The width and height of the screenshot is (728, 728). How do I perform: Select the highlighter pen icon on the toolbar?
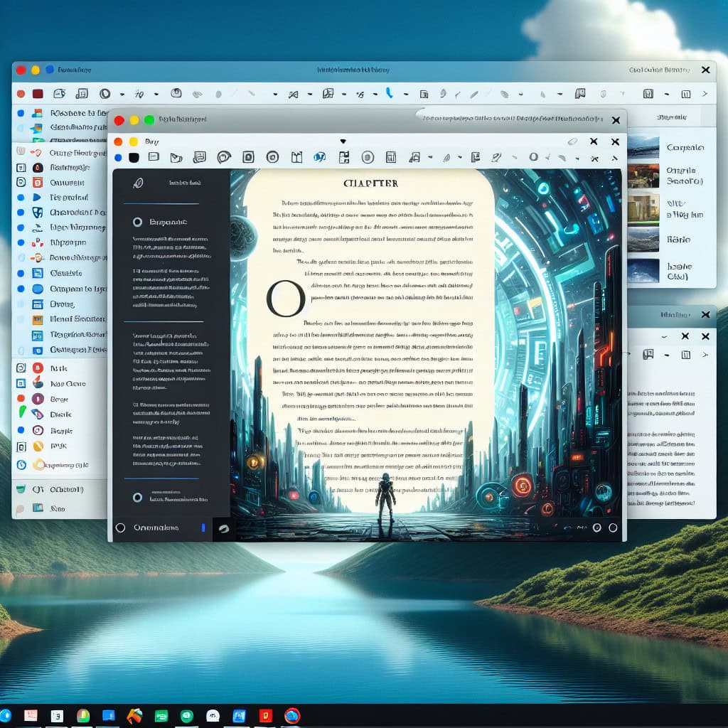497,157
